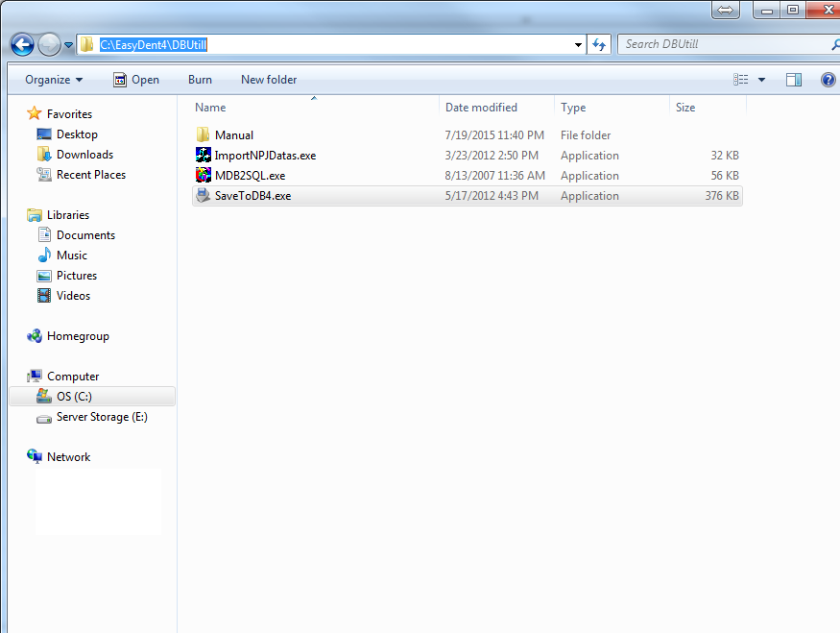This screenshot has height=633, width=840.
Task: Click the 8/13/2007 11:36 AM date cell
Action: click(x=494, y=176)
